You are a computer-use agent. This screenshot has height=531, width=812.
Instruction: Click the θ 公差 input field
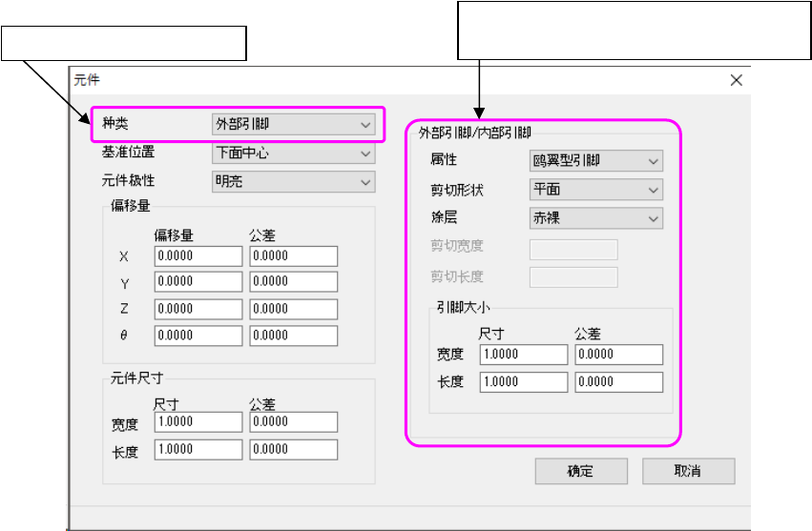pyautogui.click(x=294, y=336)
